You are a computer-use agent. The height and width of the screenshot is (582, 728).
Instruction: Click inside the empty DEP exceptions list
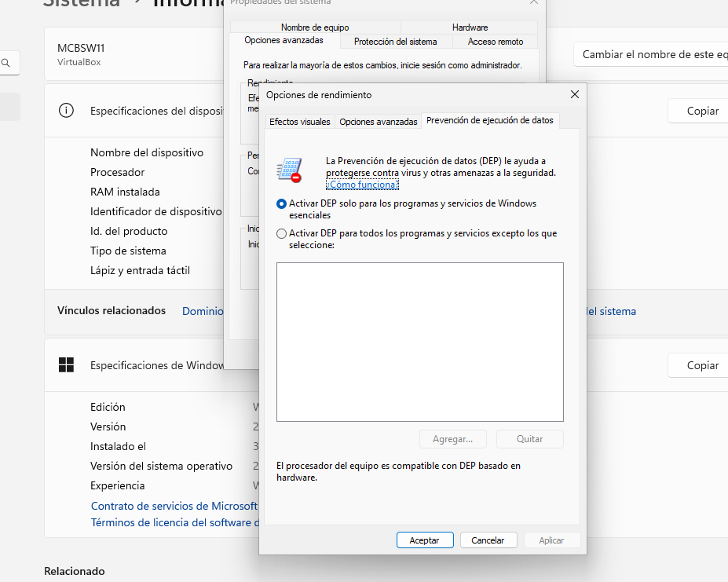point(419,342)
